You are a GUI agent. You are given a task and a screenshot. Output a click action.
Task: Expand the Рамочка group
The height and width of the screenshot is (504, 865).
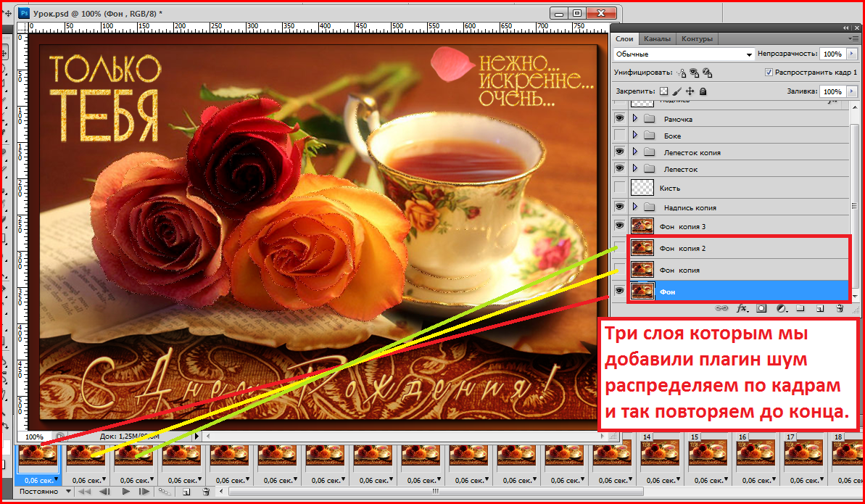(x=635, y=119)
